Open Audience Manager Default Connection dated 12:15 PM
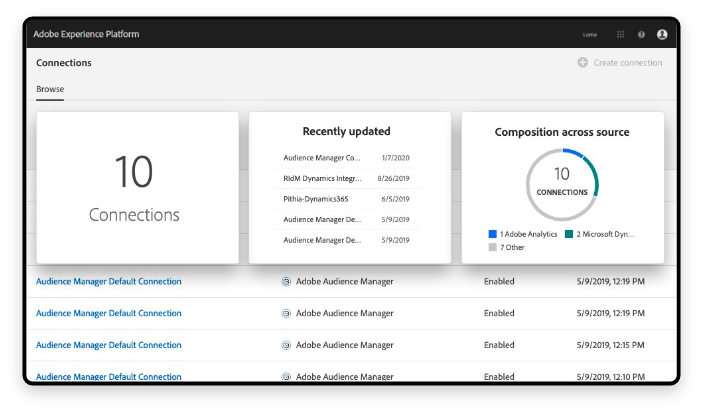 point(109,345)
